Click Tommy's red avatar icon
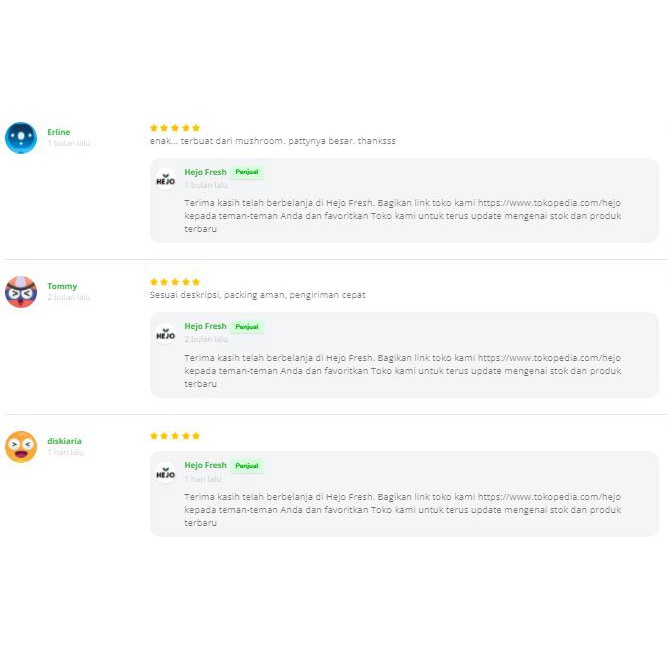Screen dimensions: 668x668 click(x=21, y=292)
